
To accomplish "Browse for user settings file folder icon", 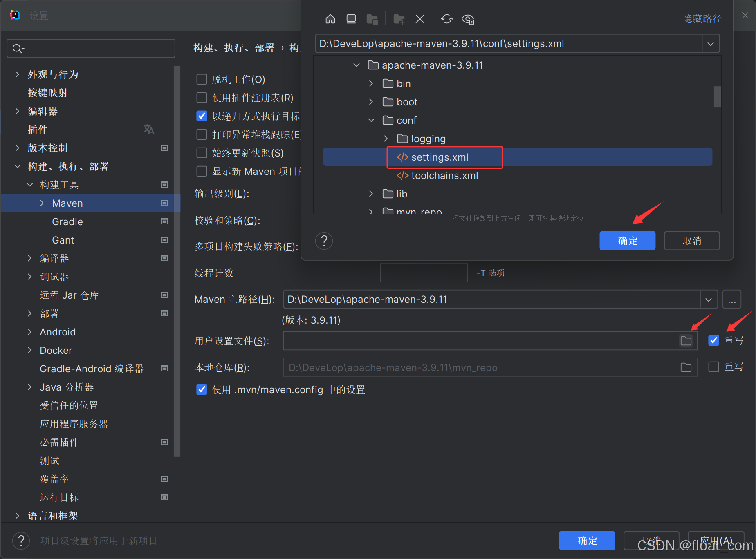I will [686, 341].
